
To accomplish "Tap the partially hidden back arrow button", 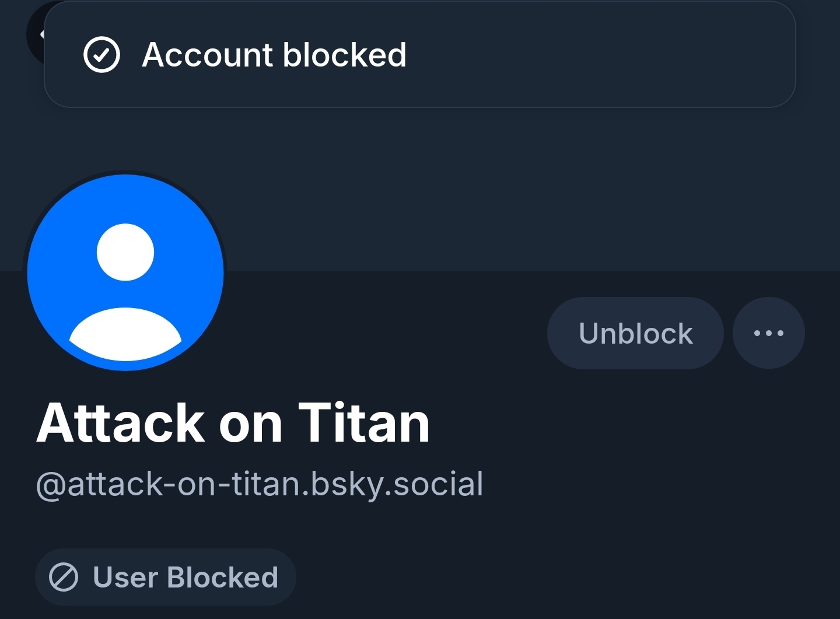I will click(36, 35).
